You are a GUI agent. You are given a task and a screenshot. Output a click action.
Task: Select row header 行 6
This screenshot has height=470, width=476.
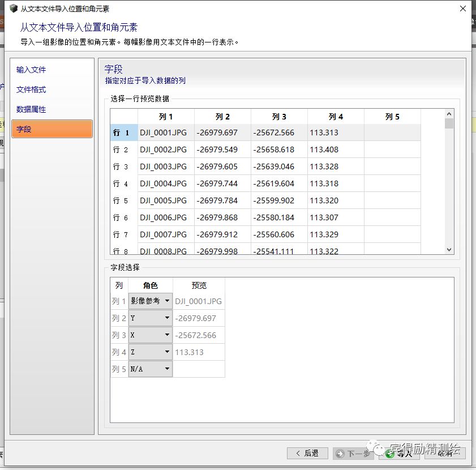124,217
